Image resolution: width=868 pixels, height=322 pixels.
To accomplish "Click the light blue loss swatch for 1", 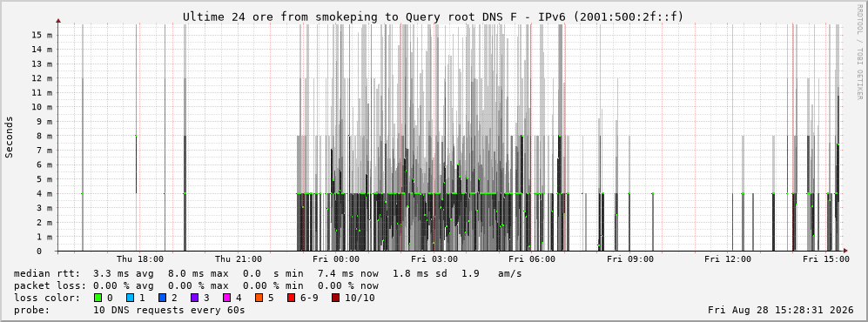I will click(x=130, y=298).
